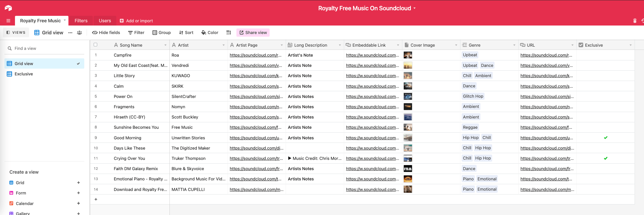Click the Reggae genre tag

coord(470,127)
